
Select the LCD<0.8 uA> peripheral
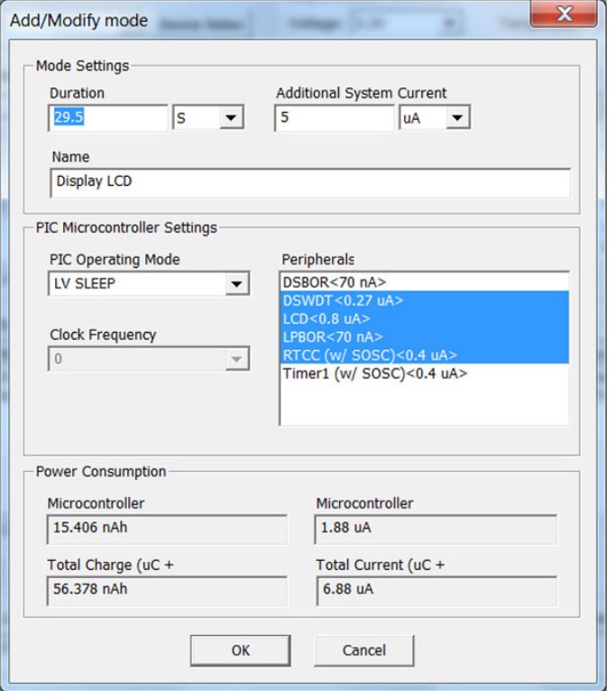coord(424,318)
